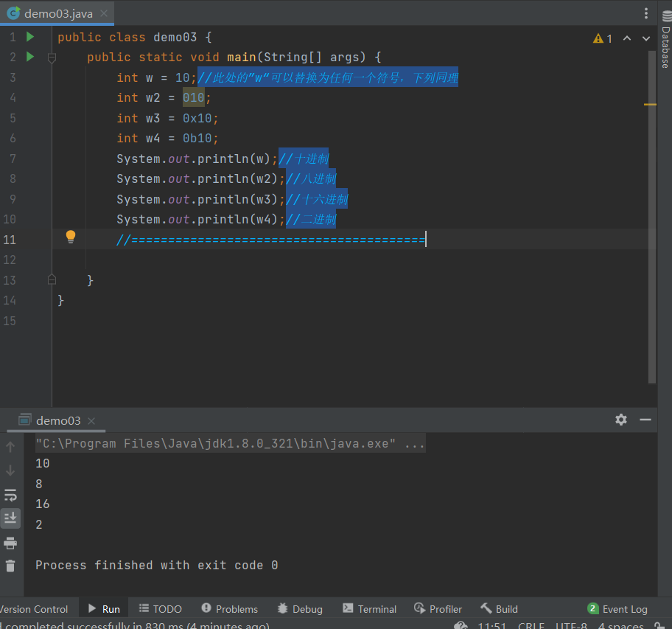Screen dimensions: 672x629
Task: Clear the console with the trash icon
Action: [x=10, y=566]
